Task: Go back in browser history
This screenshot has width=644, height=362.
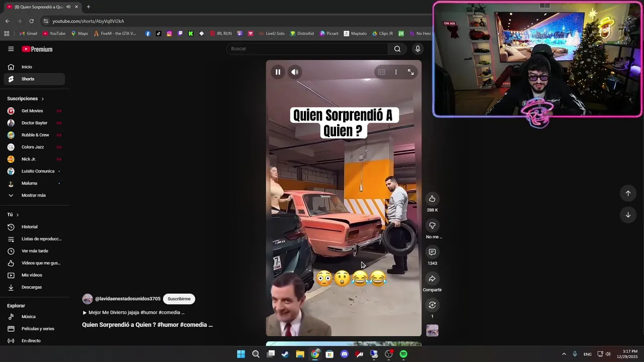Action: 7,21
